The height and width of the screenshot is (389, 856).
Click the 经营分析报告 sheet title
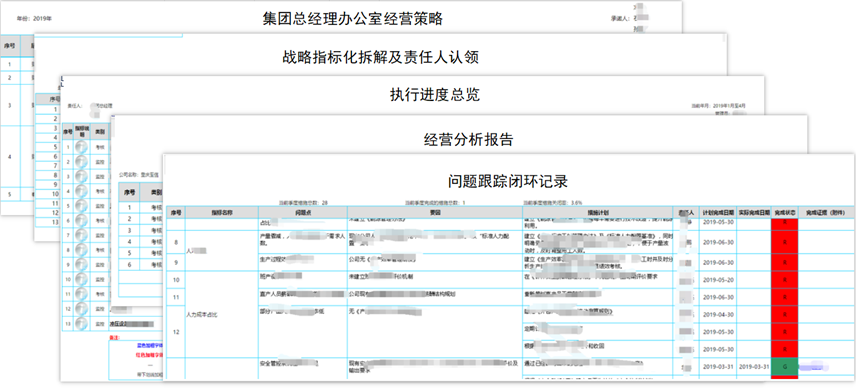coord(468,139)
